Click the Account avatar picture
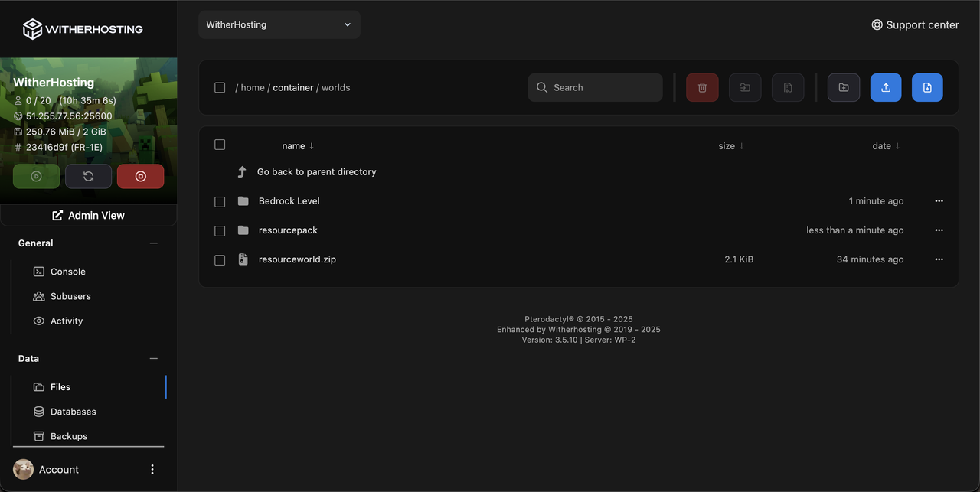This screenshot has width=980, height=492. 23,469
